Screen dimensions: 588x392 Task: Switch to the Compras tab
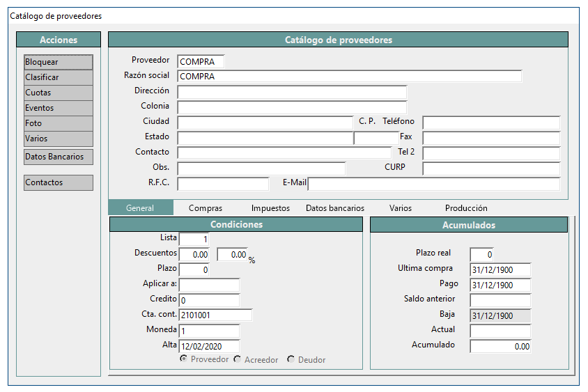coord(206,208)
